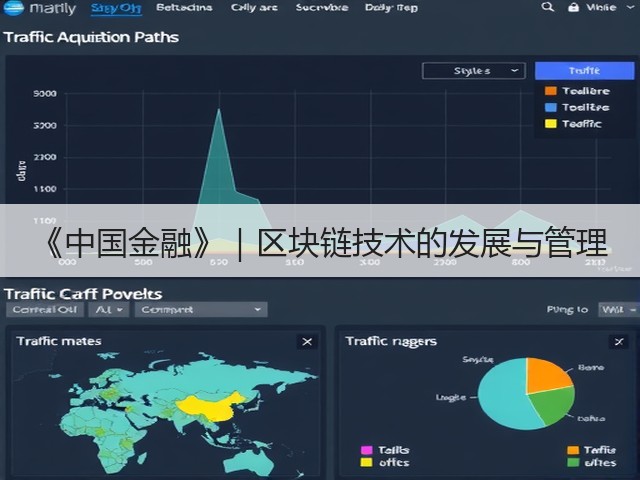Open the user account lock icon

click(573, 7)
